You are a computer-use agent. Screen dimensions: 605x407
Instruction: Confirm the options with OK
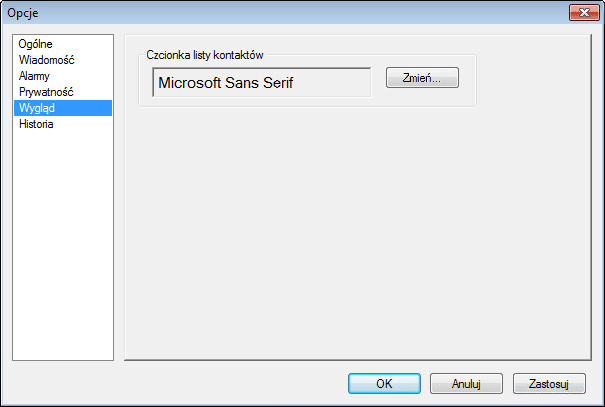click(384, 383)
